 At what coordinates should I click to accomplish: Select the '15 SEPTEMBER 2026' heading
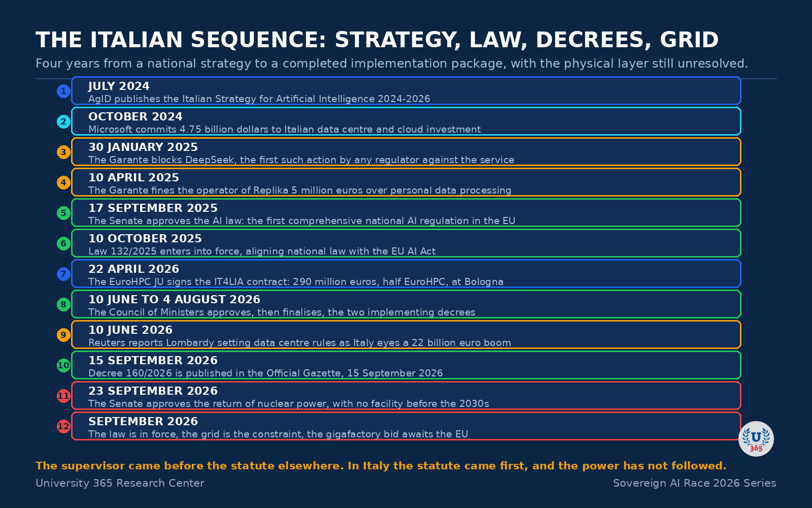point(153,361)
